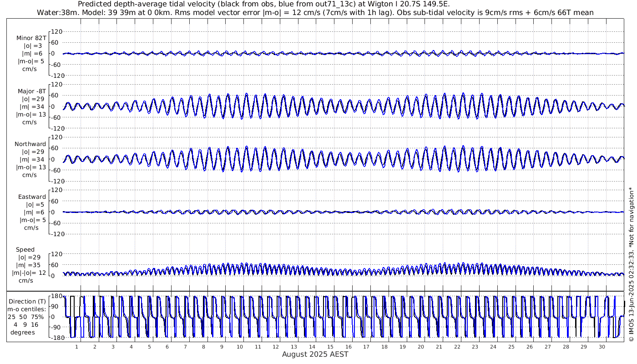
Task: Click the "120" tick of the Speed panel
Action: pyautogui.click(x=56, y=254)
